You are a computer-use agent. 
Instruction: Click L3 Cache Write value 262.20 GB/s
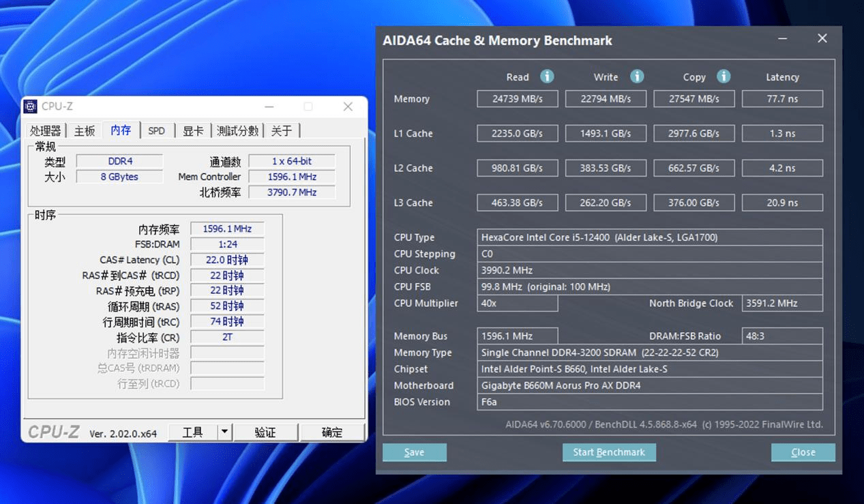point(606,203)
